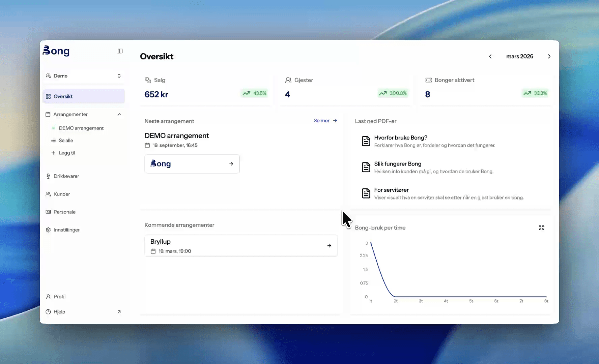
Task: Click the Slik fungerer Bong document icon
Action: (x=366, y=167)
